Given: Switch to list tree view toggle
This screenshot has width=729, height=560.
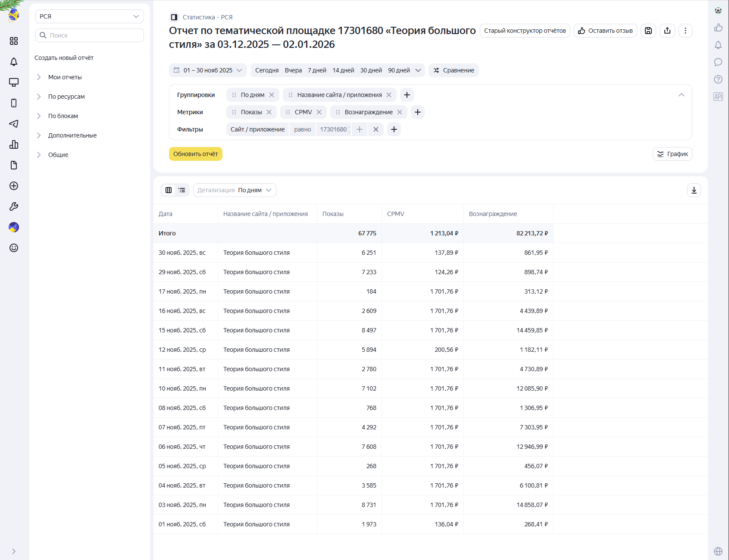Looking at the screenshot, I should point(182,190).
